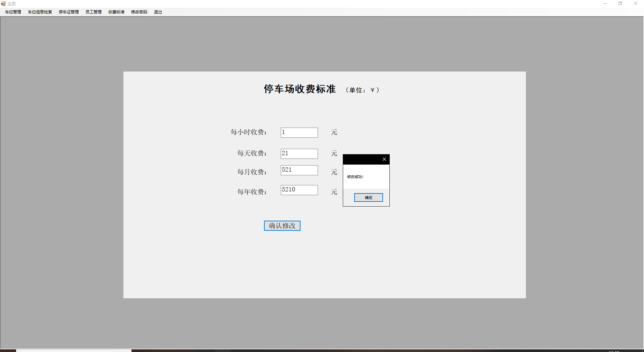Open the 停车证管理 menu
The height and width of the screenshot is (352, 644).
(x=69, y=12)
